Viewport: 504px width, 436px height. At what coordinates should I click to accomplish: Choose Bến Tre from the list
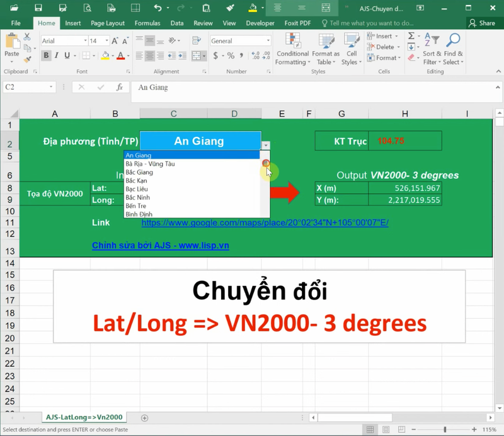click(x=192, y=206)
